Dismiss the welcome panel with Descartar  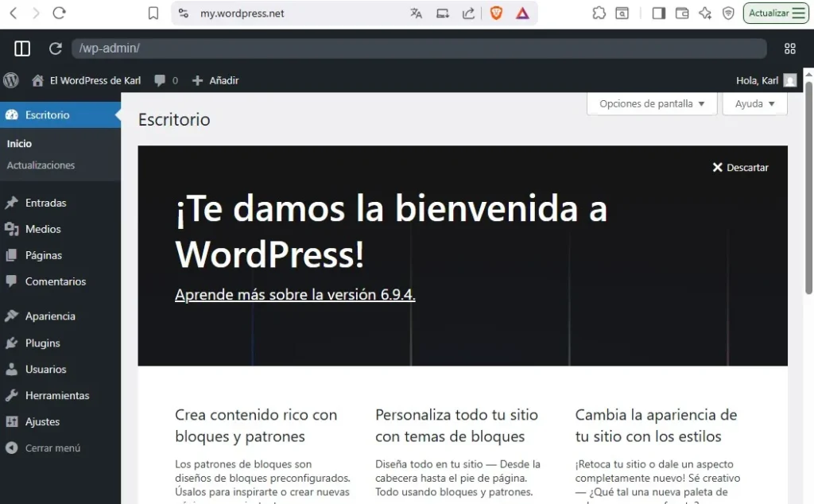[x=740, y=167]
